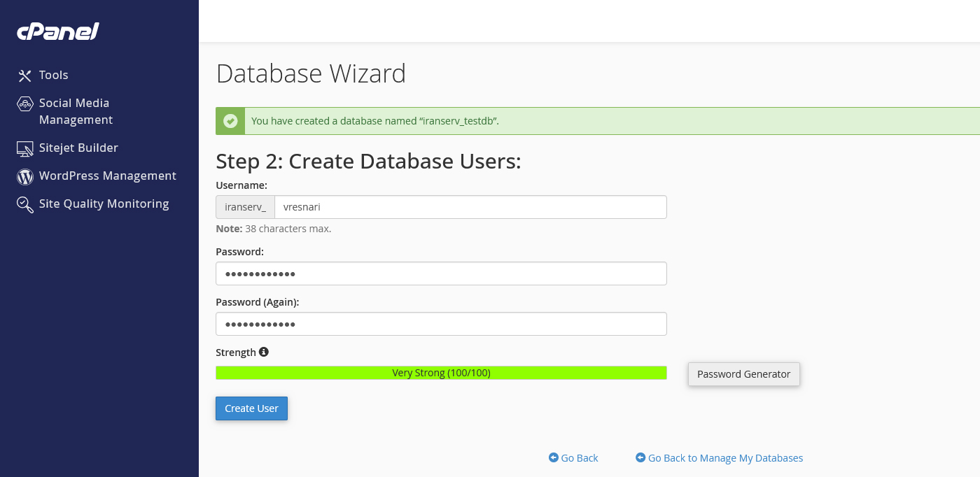Click the cPanel logo

click(58, 31)
